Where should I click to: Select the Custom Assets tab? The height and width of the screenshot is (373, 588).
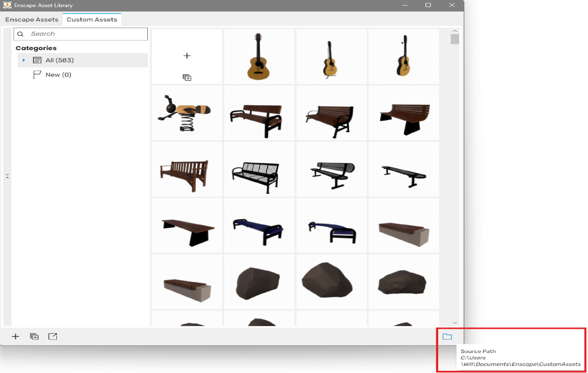pyautogui.click(x=92, y=20)
